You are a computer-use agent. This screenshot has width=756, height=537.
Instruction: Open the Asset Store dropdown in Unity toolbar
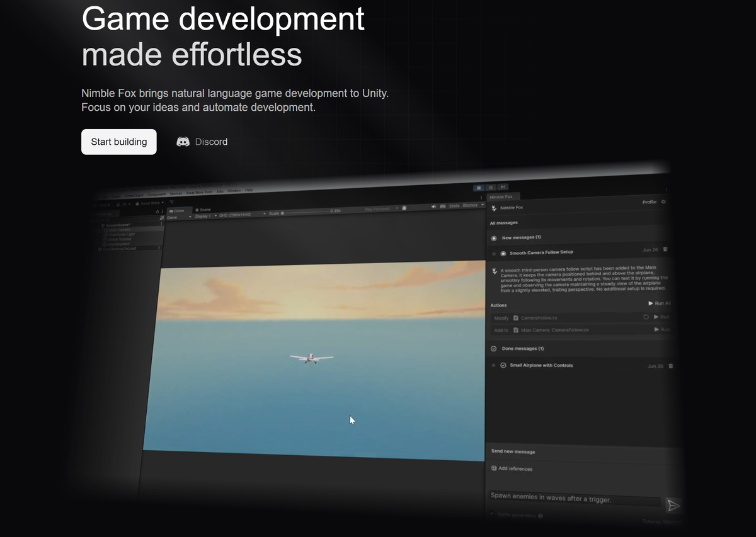pos(150,203)
